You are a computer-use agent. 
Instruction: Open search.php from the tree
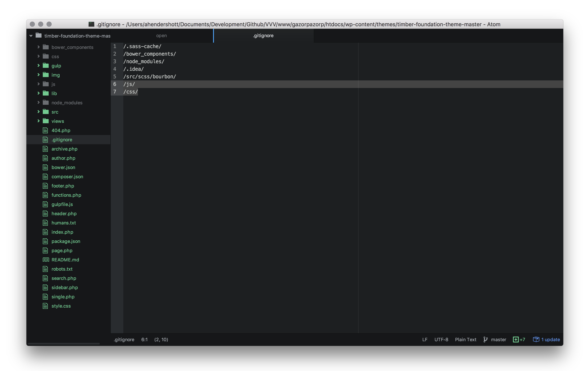click(64, 278)
